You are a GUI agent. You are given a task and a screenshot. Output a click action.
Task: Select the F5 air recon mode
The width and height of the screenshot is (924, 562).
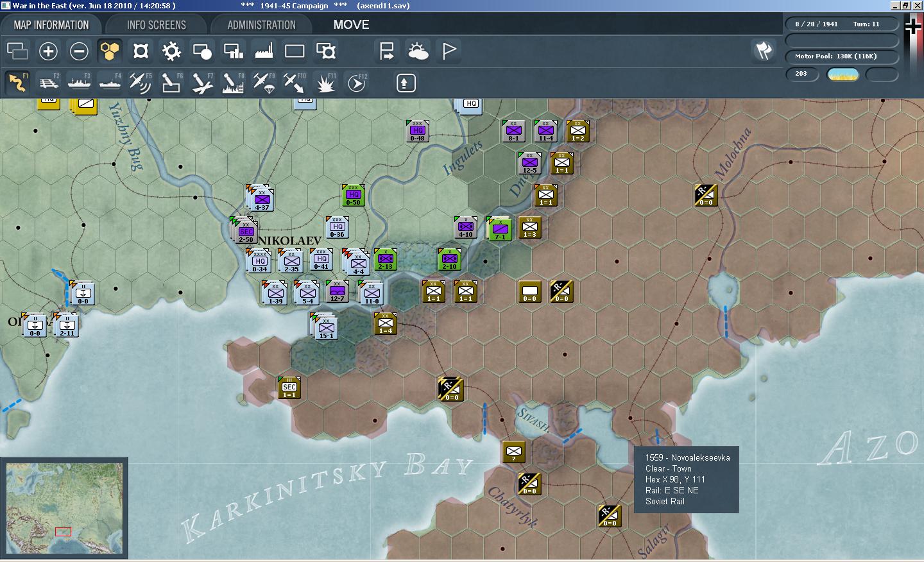pos(141,82)
